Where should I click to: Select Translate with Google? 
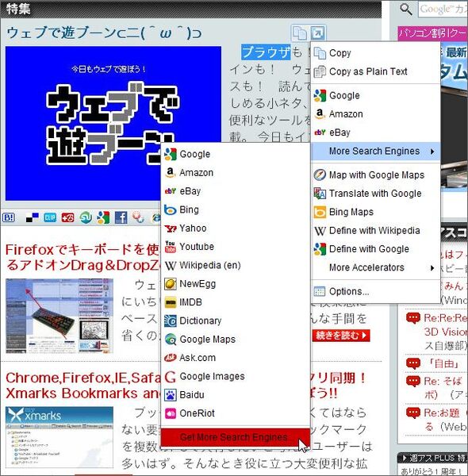[375, 194]
